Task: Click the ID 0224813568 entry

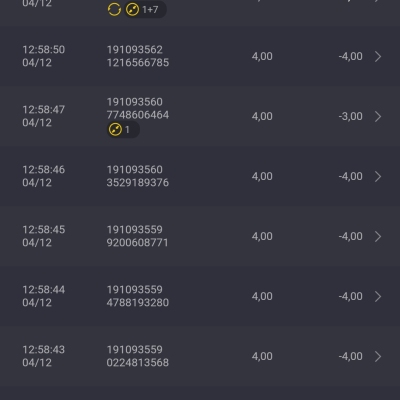Action: pyautogui.click(x=138, y=363)
